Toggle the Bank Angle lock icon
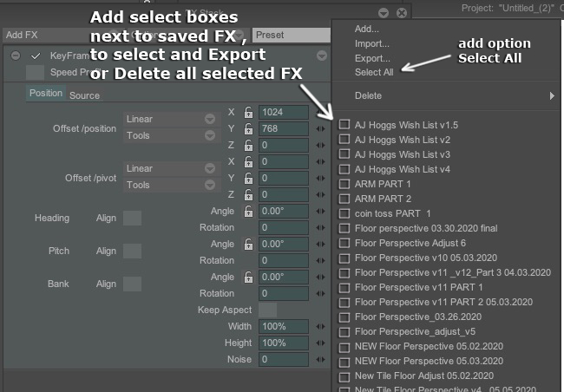Viewport: 564px width, 392px height. pyautogui.click(x=248, y=278)
